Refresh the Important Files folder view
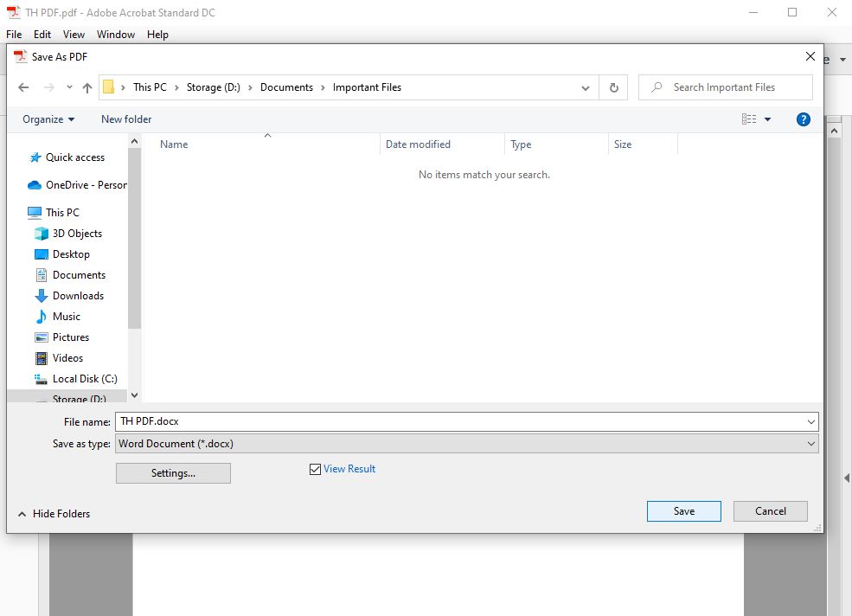The height and width of the screenshot is (616, 852). (613, 87)
